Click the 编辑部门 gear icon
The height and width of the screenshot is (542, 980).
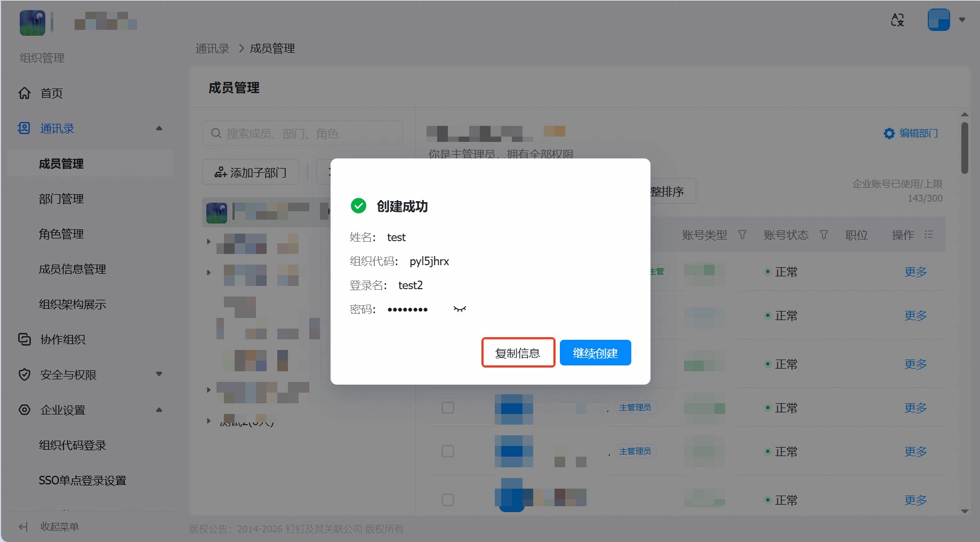pyautogui.click(x=889, y=133)
